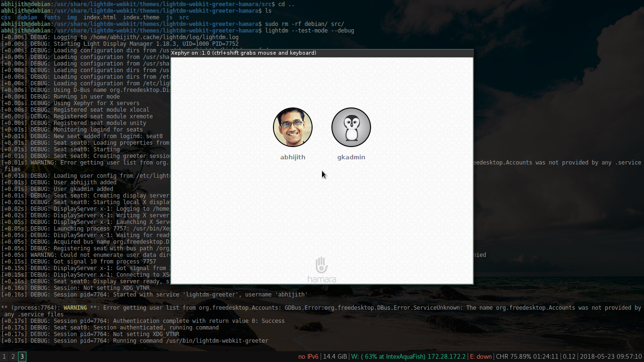Click the "lightdm --test-mode --debug" command text
This screenshot has width=644, height=362.
309,31
